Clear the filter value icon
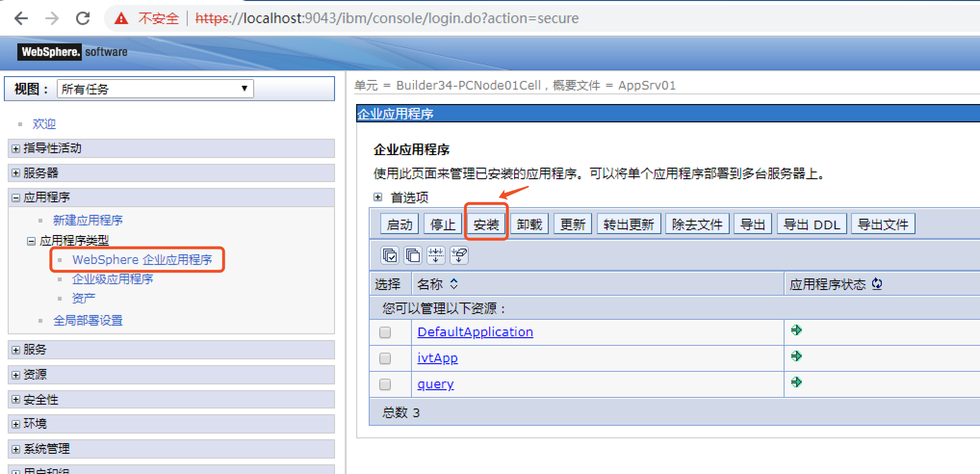Image resolution: width=980 pixels, height=474 pixels. click(459, 255)
